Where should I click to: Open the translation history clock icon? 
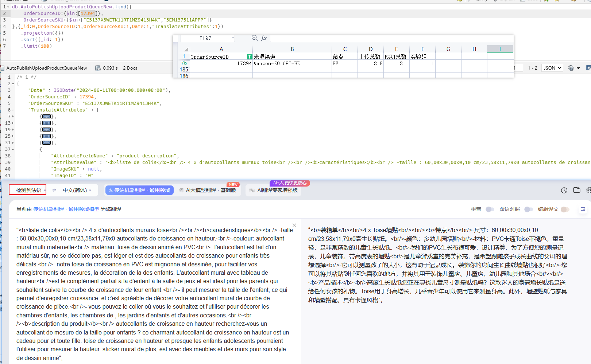coord(564,190)
